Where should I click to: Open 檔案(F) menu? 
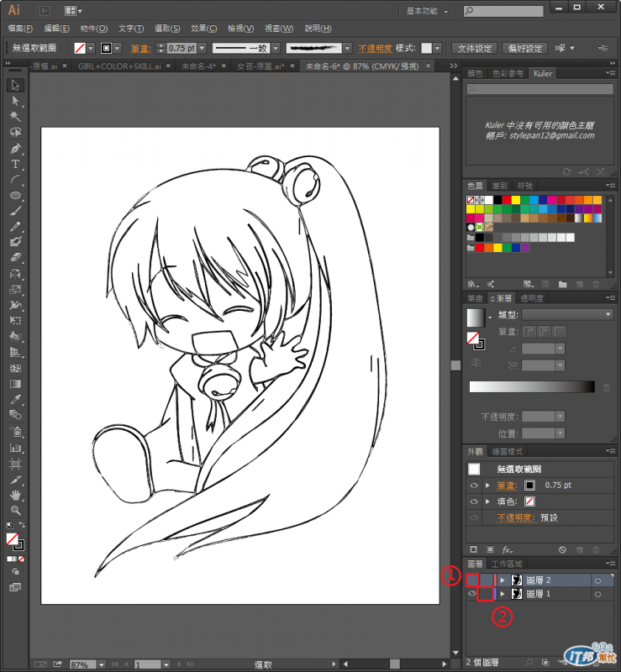(x=20, y=29)
